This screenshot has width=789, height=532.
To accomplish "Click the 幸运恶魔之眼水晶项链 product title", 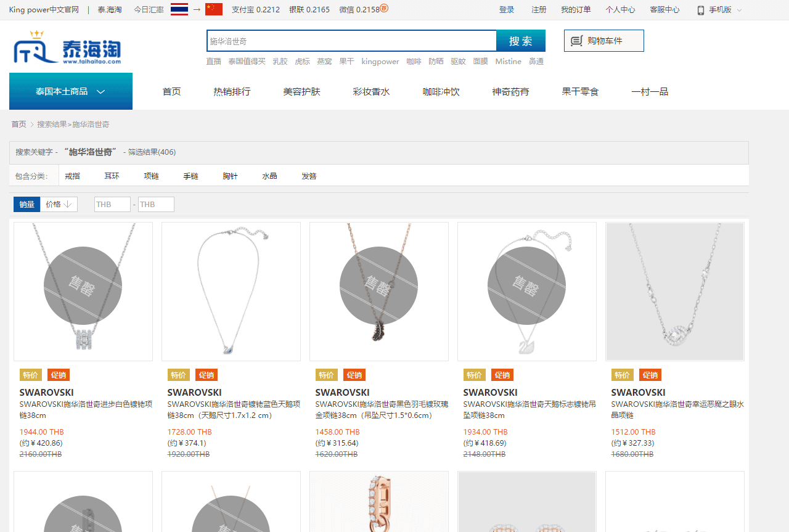I will pyautogui.click(x=677, y=410).
